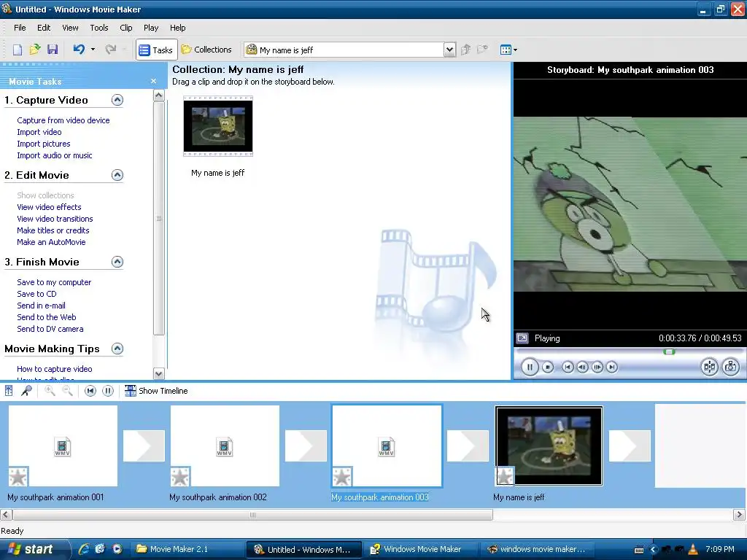Click Send in e-mail link
This screenshot has width=747, height=560.
click(41, 306)
